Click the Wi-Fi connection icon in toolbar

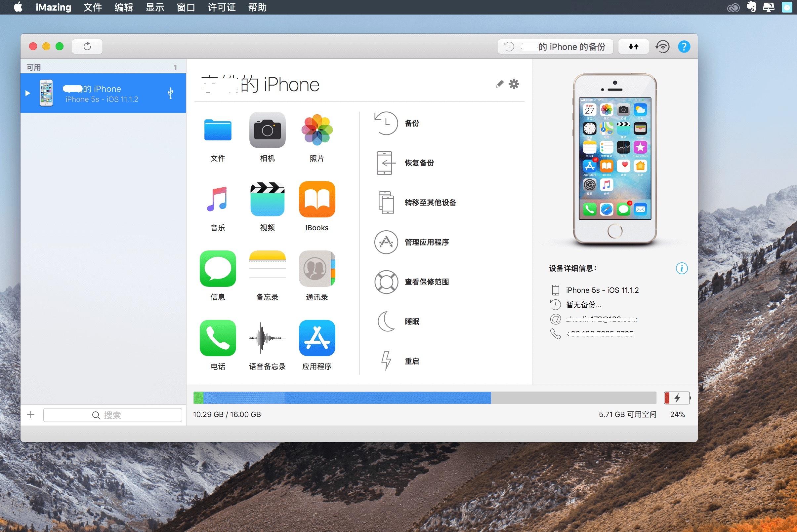coord(662,47)
